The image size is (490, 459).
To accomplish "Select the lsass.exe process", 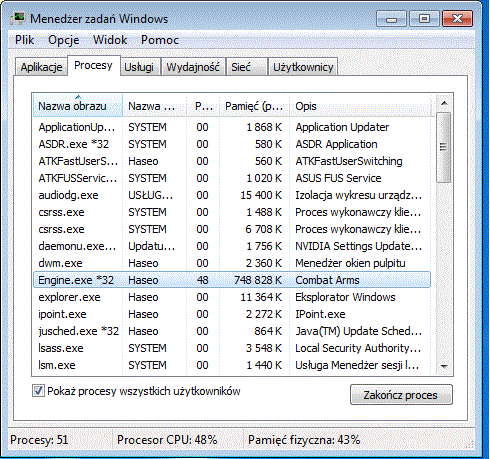I will (x=232, y=348).
